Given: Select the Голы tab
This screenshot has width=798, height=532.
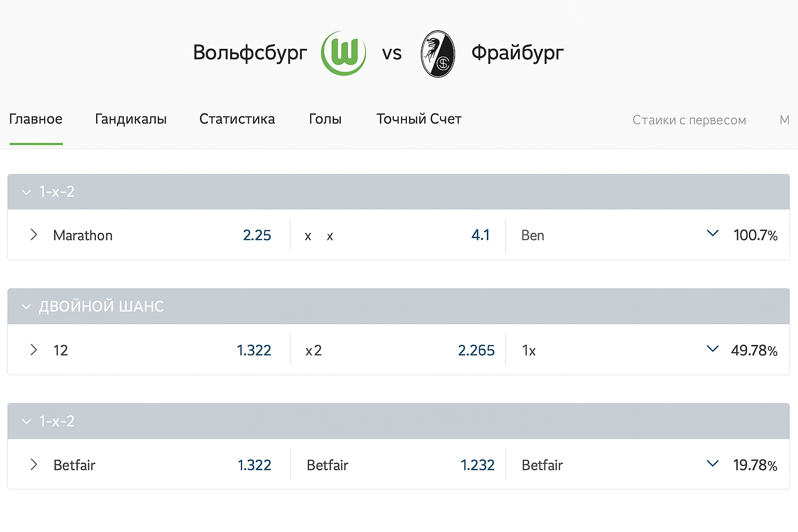Looking at the screenshot, I should pyautogui.click(x=325, y=119).
